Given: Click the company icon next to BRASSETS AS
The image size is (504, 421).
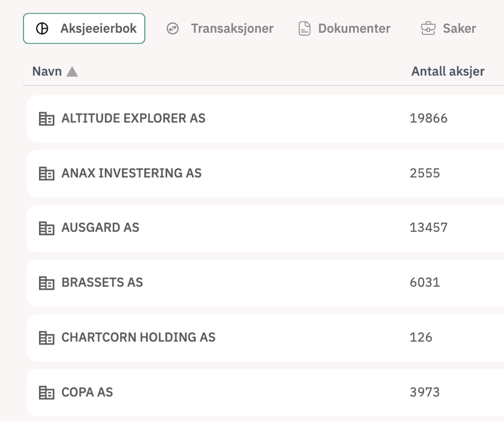Looking at the screenshot, I should [46, 283].
